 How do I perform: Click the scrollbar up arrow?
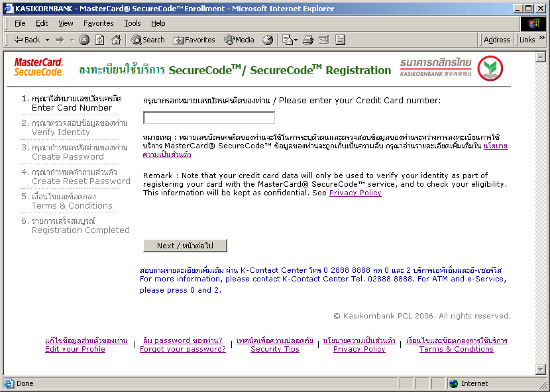(541, 57)
